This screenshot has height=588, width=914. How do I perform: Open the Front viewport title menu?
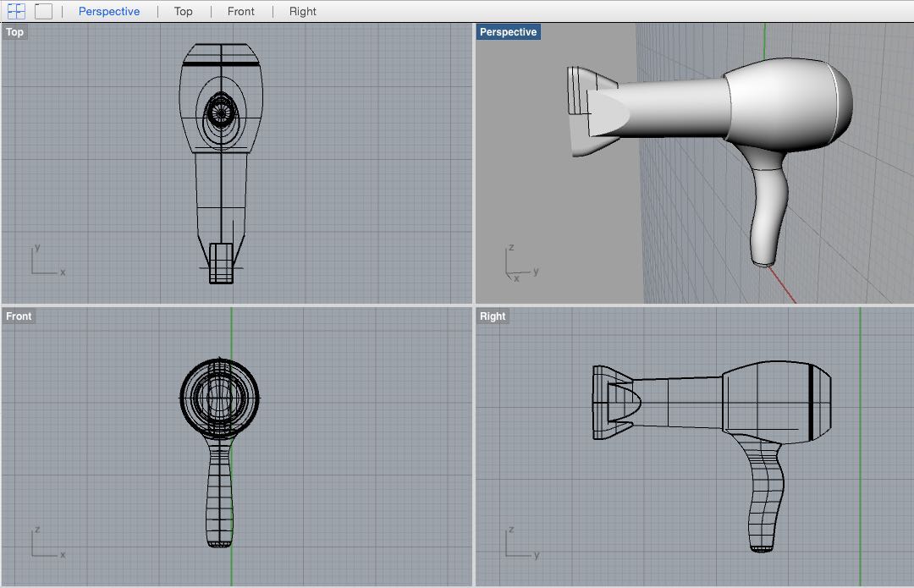19,316
